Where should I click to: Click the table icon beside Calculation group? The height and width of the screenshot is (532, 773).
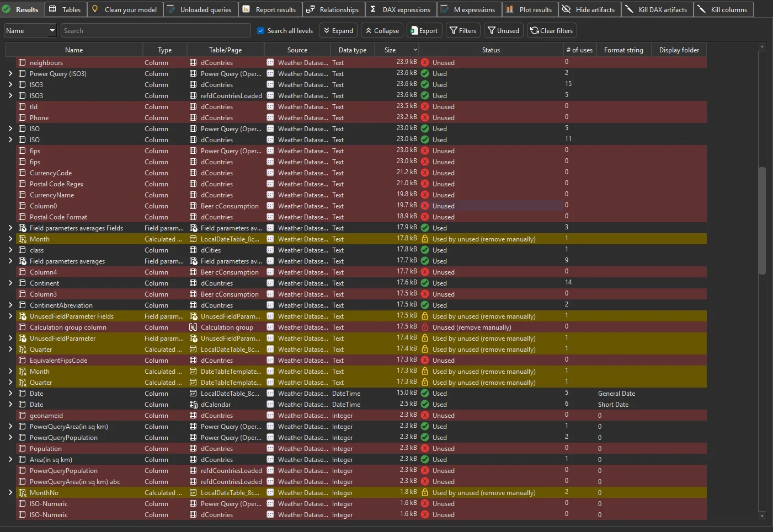(x=193, y=327)
